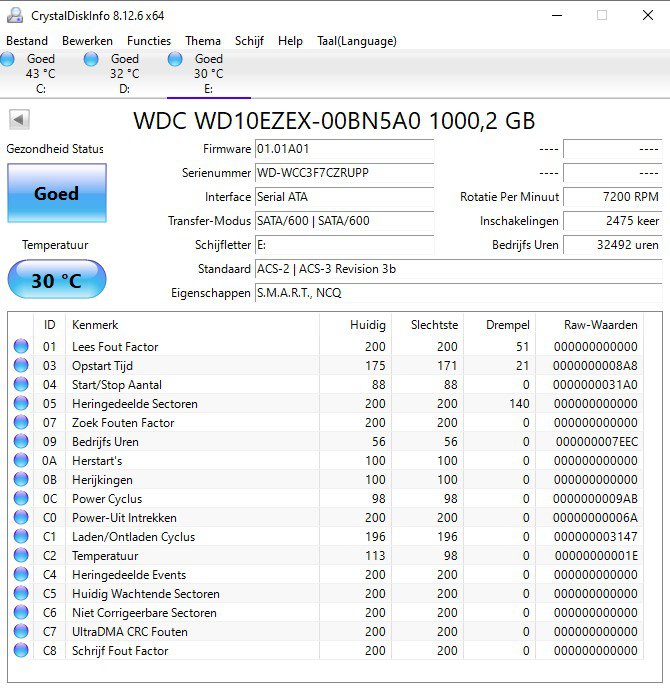
Task: Click the status orb for Laden/Ontladen Cyclus
Action: click(x=21, y=536)
